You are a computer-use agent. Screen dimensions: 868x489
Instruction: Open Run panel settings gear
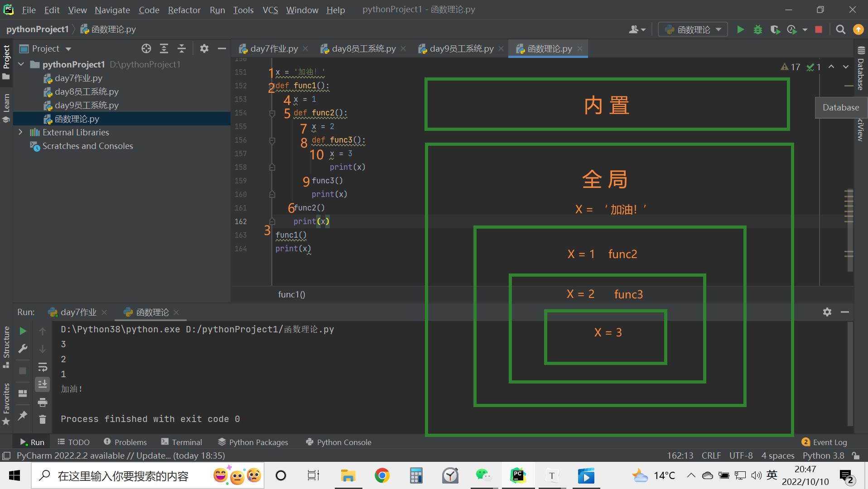(827, 312)
